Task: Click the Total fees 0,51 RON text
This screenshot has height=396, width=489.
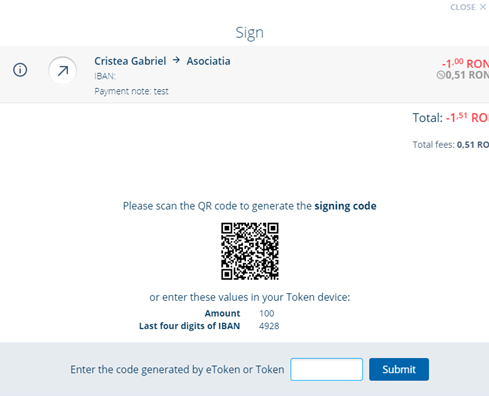Action: click(x=451, y=145)
